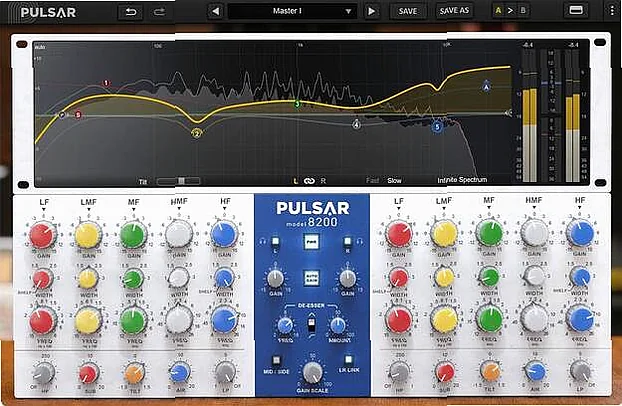Screen dimensions: 622x406
Task: Click left-channel yellow LMF GAIN knob
Action: 87,235
